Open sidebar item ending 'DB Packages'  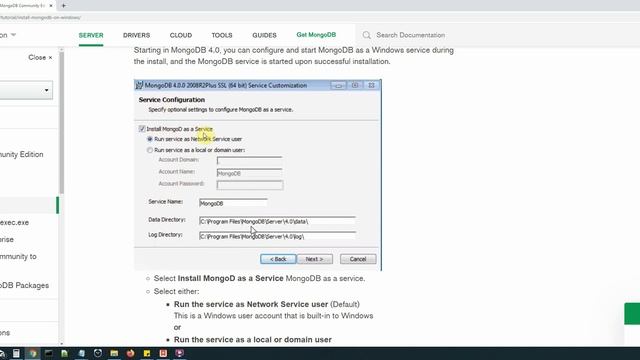click(24, 285)
